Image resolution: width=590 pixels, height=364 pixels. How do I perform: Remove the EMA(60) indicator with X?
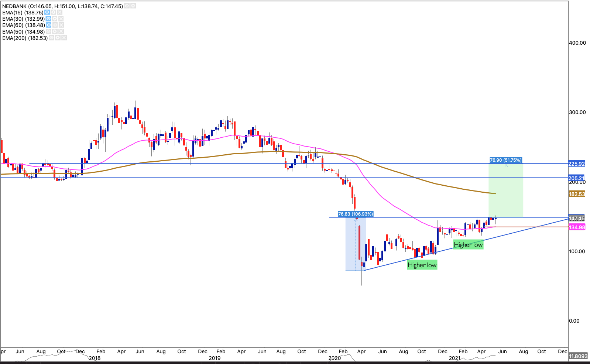pos(61,25)
